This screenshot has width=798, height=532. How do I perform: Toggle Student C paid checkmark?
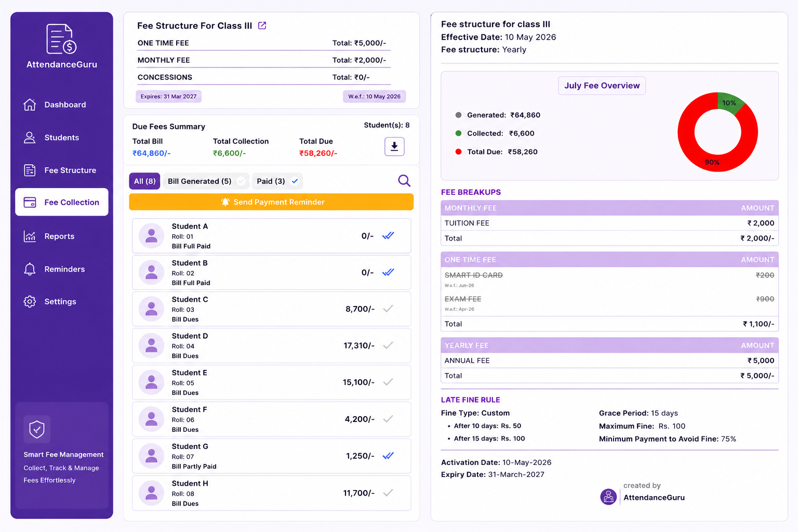[x=388, y=309]
